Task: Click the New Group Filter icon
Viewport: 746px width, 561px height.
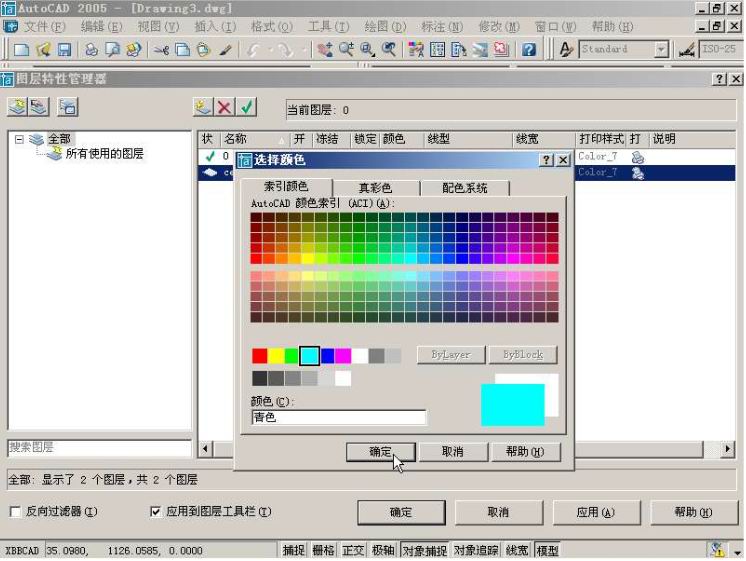Action: (x=39, y=107)
